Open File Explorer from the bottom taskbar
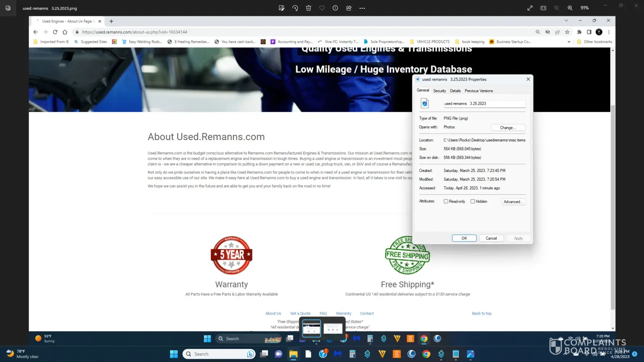 tap(293, 354)
